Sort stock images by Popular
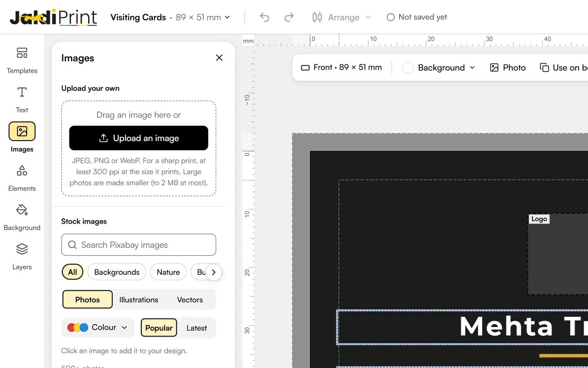The height and width of the screenshot is (368, 588). (x=159, y=328)
